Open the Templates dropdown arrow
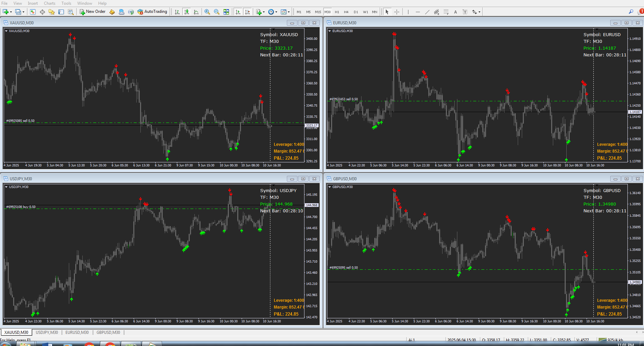Image resolution: width=644 pixels, height=346 pixels. click(x=289, y=12)
